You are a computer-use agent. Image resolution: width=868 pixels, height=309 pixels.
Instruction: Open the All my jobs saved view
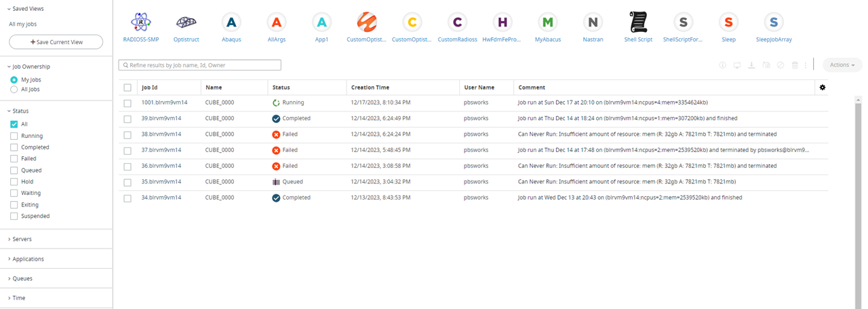click(x=24, y=24)
